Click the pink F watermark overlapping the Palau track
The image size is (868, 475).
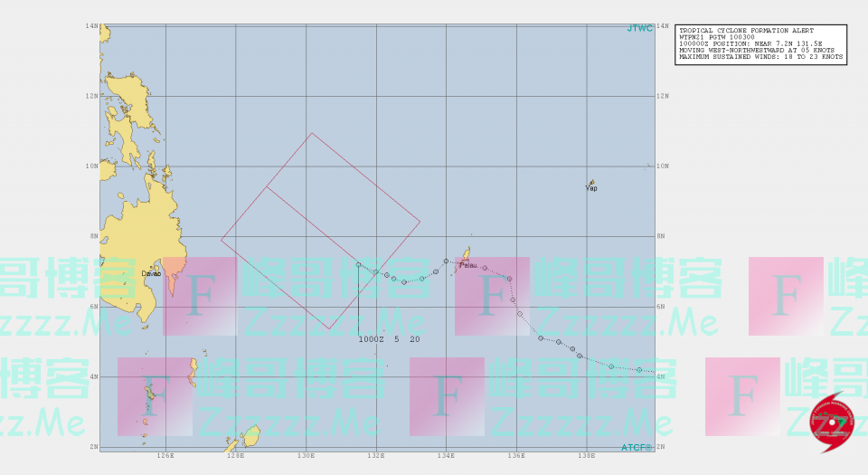(492, 295)
